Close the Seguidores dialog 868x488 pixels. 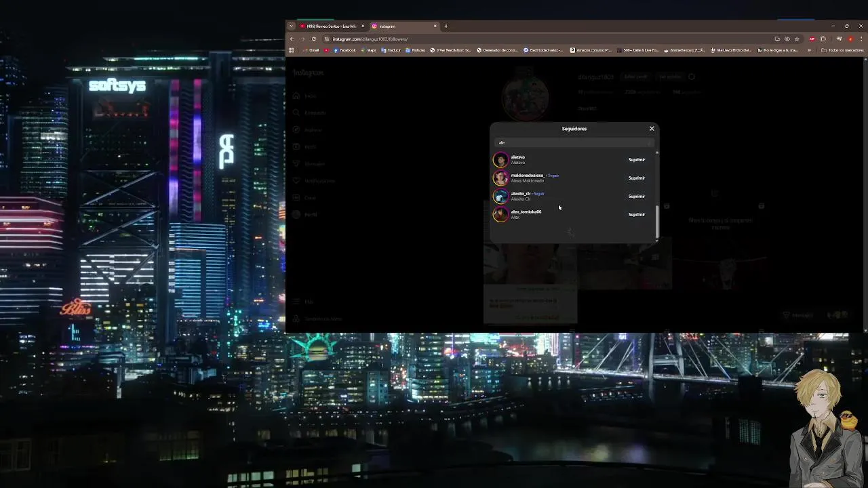pyautogui.click(x=652, y=128)
